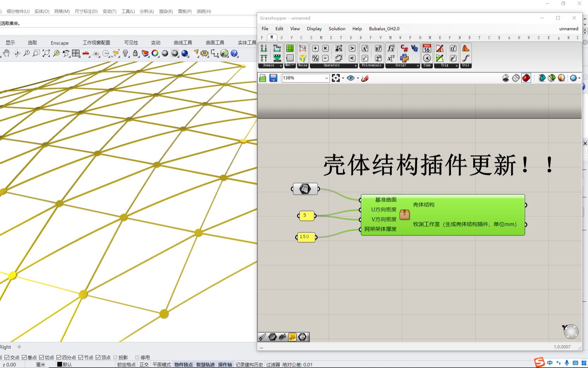Toggle 锁定格点 grid snap

[x=126, y=364]
